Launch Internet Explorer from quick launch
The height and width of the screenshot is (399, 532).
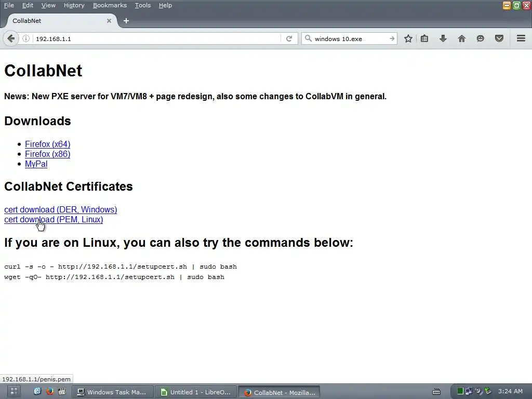[x=37, y=391]
